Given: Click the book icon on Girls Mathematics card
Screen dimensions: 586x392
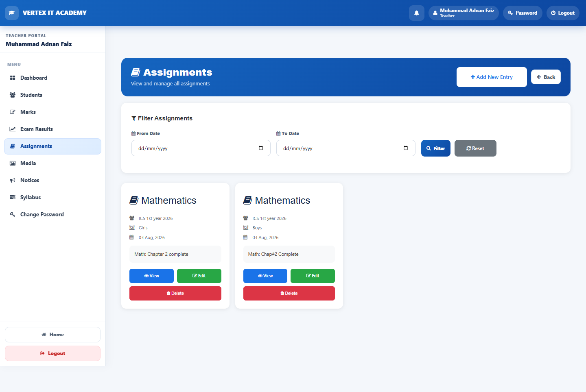Looking at the screenshot, I should click(x=134, y=200).
